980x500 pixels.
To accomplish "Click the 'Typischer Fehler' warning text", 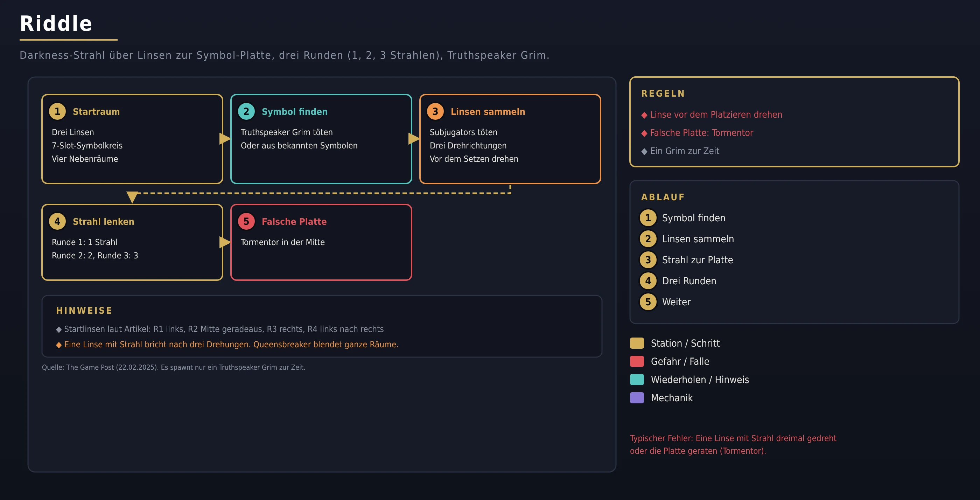I will point(733,444).
